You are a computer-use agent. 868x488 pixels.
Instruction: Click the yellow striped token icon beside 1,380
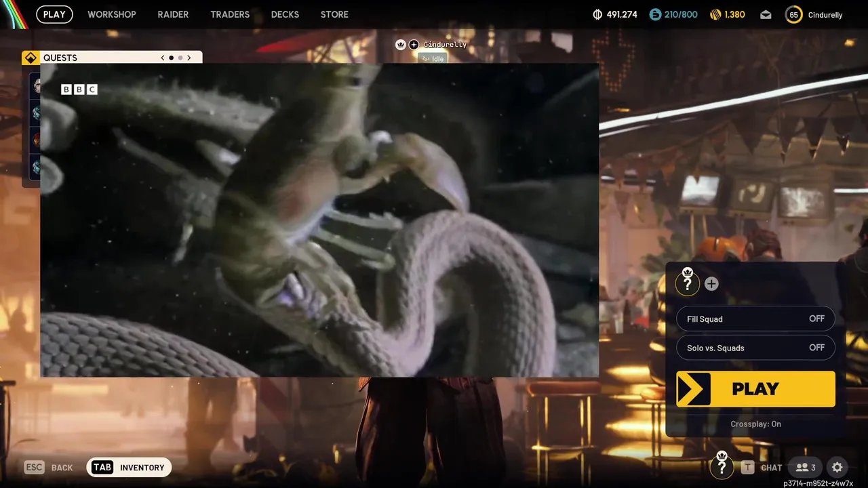click(715, 14)
